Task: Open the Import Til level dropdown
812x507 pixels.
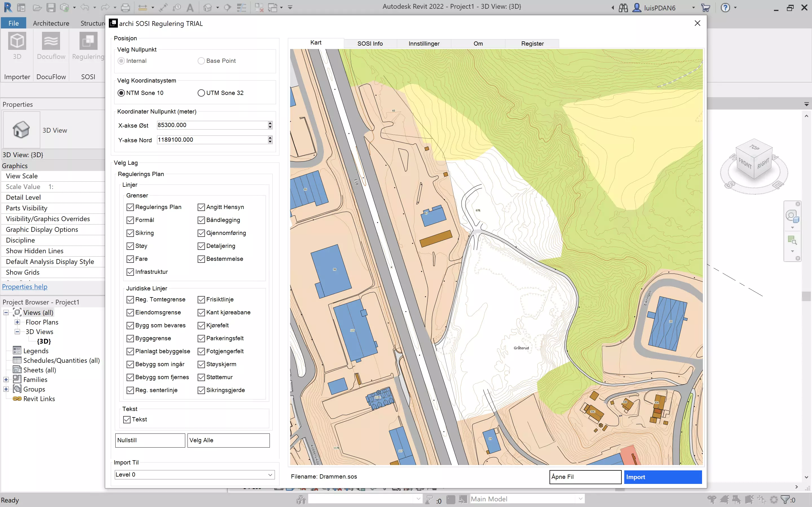Action: point(270,475)
